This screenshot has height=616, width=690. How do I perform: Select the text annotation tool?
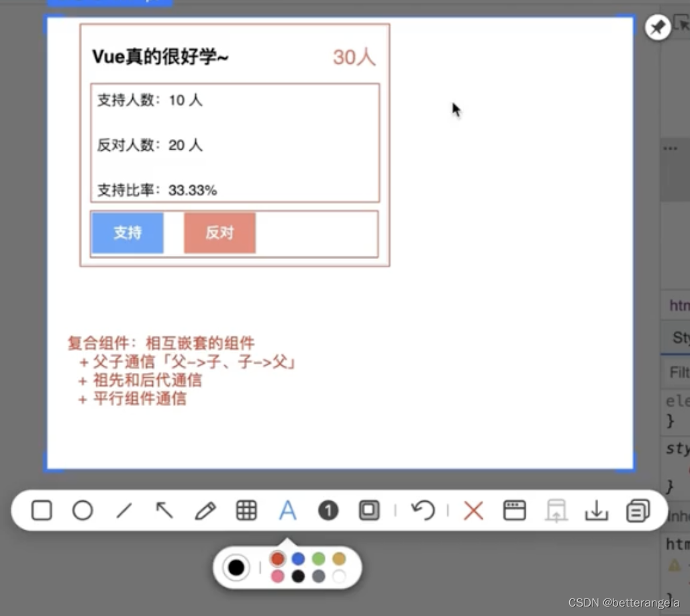[287, 511]
